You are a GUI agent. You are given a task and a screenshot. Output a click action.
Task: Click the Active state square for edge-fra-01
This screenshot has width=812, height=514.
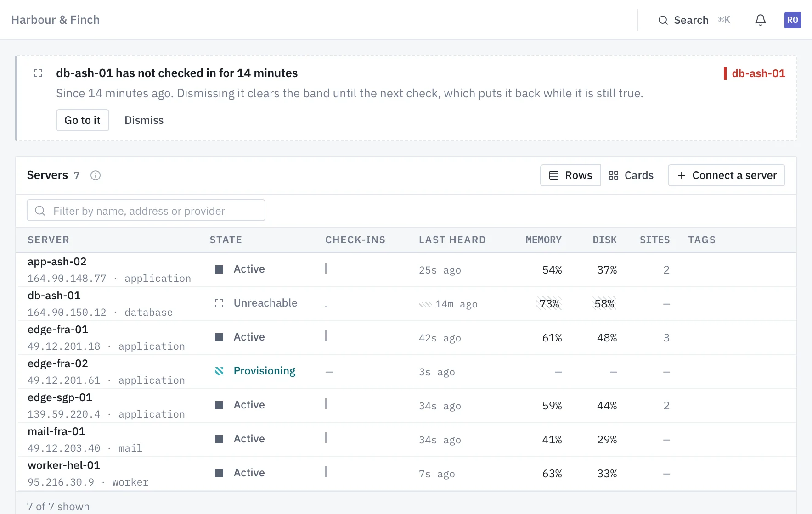pyautogui.click(x=219, y=337)
